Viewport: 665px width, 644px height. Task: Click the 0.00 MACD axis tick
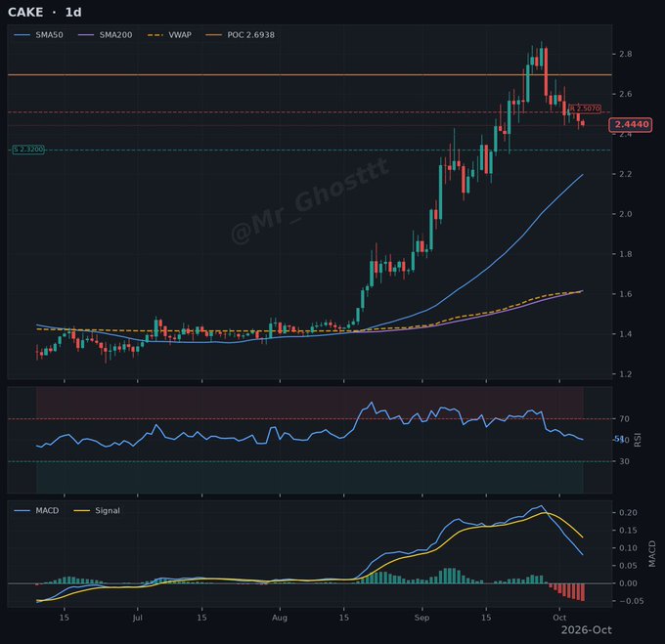point(628,583)
